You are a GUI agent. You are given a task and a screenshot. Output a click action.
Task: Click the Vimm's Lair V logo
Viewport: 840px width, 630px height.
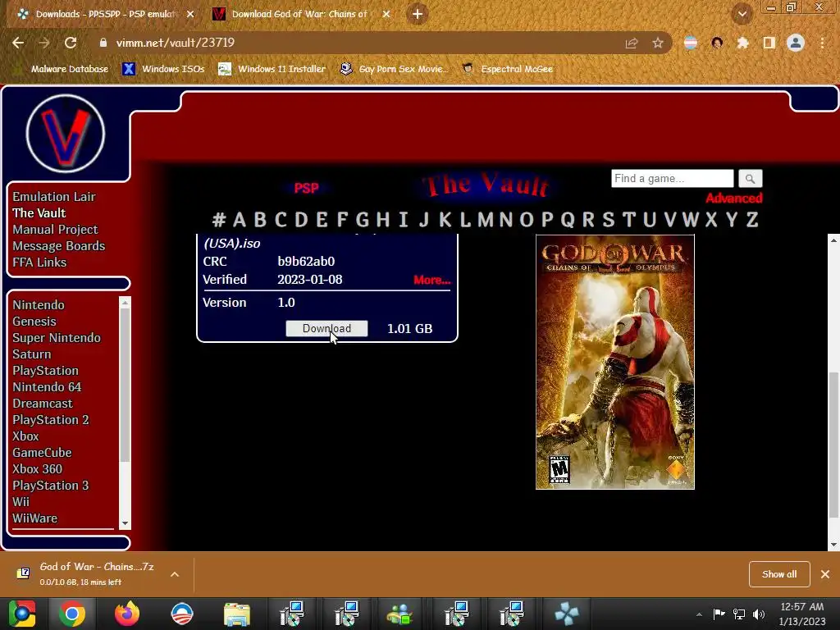pyautogui.click(x=66, y=134)
